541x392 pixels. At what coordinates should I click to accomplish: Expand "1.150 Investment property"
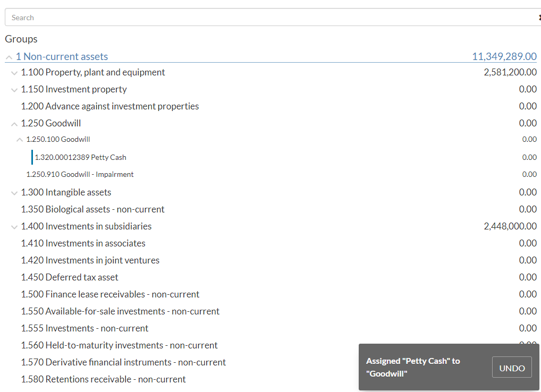pos(14,89)
